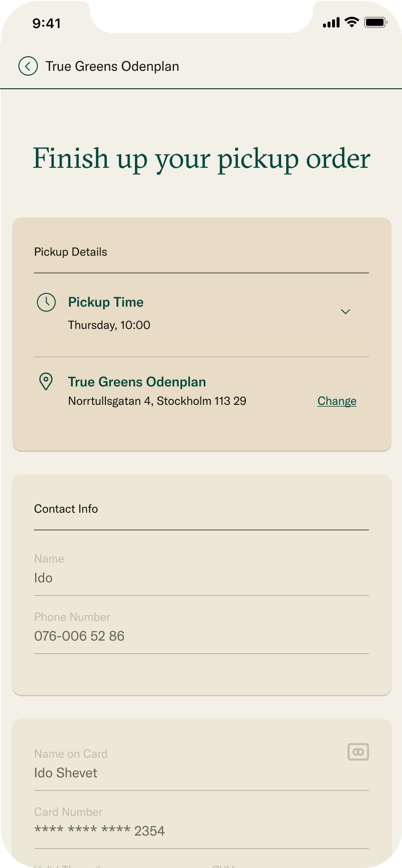Click the clock icon beside Pickup Time
The height and width of the screenshot is (868, 402).
click(47, 303)
